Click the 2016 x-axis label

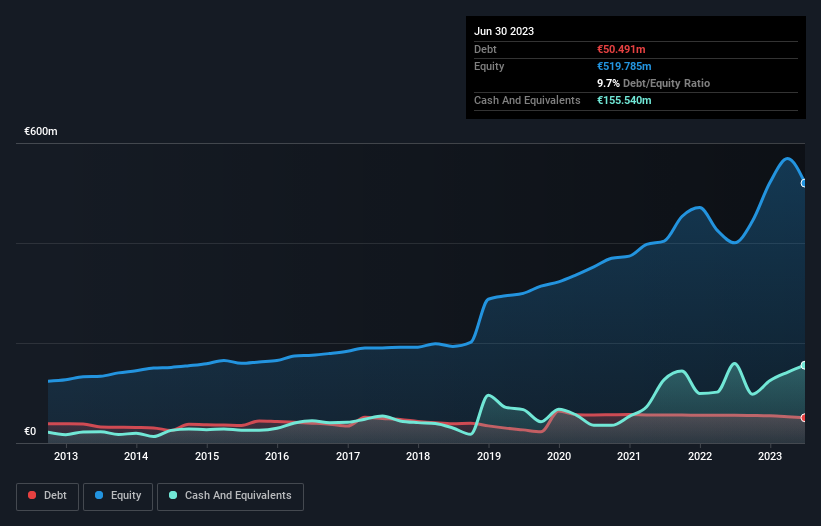tap(277, 456)
